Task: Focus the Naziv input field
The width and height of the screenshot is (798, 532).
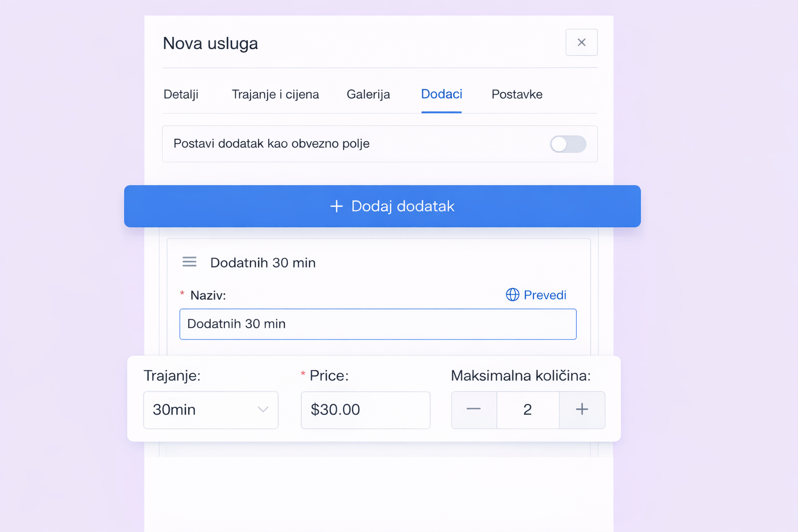Action: (x=378, y=324)
